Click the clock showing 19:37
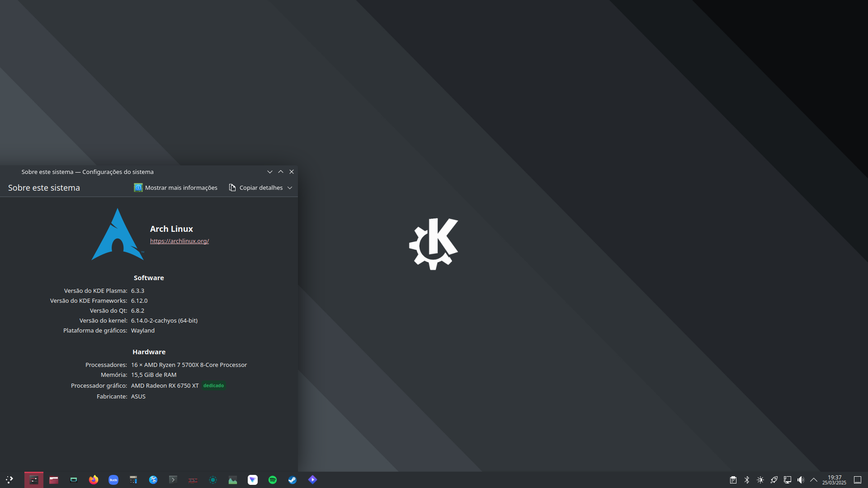The image size is (868, 488). point(835,480)
